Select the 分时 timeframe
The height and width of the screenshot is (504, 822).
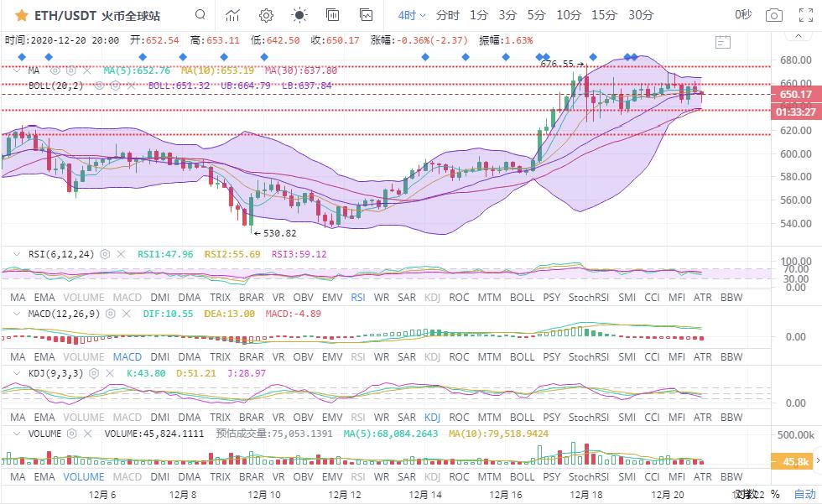coord(448,15)
